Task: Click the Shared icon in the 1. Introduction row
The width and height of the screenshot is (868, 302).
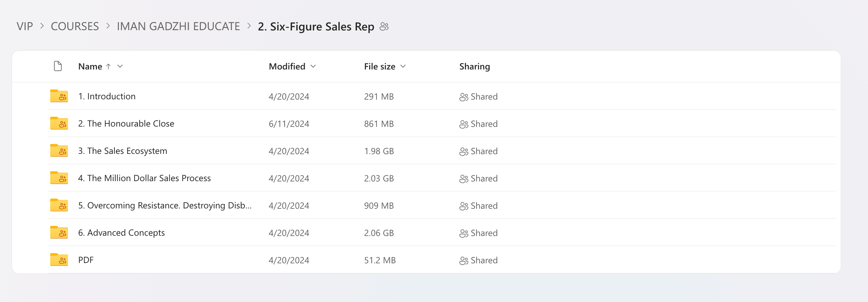Action: click(x=464, y=97)
